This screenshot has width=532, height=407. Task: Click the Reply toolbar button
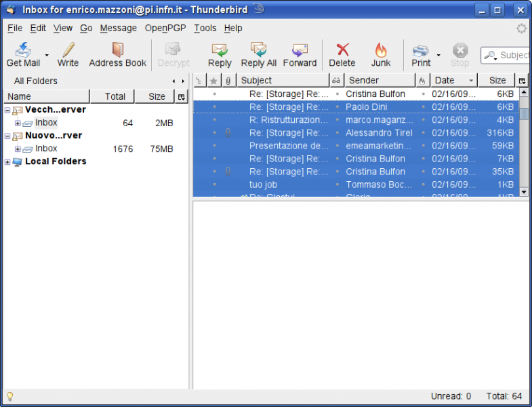pyautogui.click(x=220, y=54)
